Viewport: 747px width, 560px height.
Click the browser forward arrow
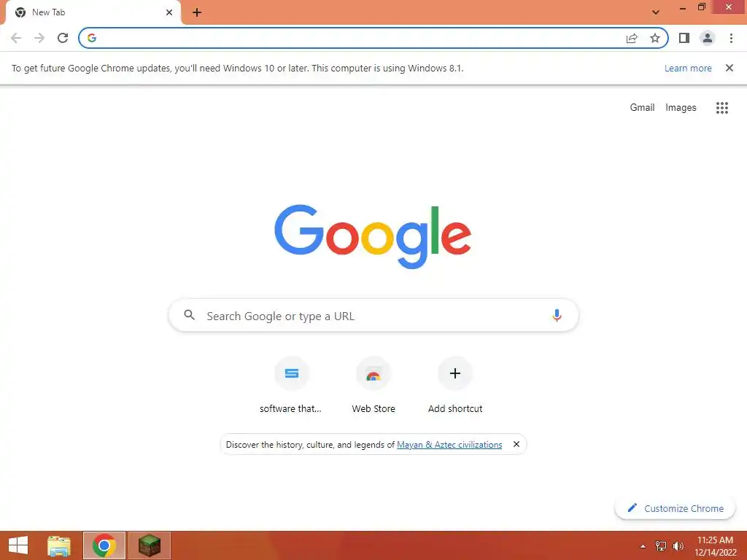coord(39,38)
